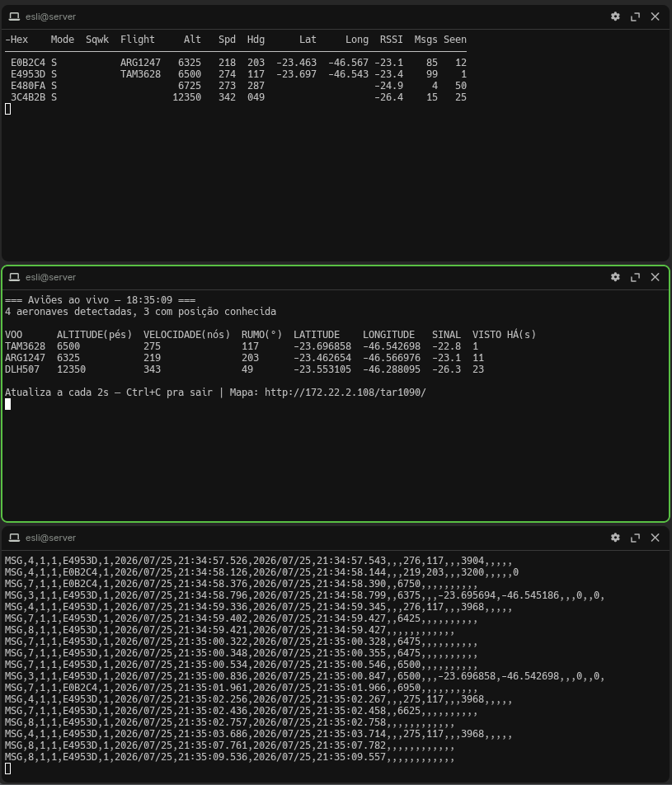Open settings gear of top terminal pane
This screenshot has height=785, width=672.
(x=615, y=16)
